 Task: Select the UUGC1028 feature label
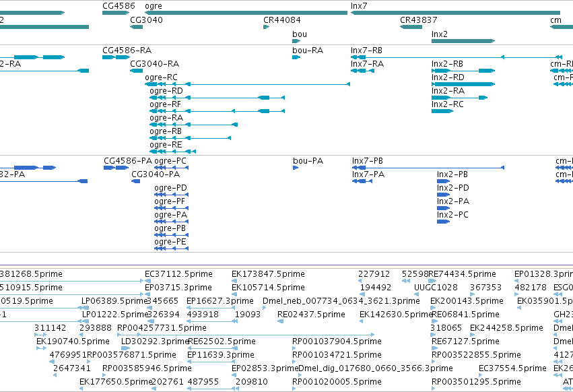(436, 288)
